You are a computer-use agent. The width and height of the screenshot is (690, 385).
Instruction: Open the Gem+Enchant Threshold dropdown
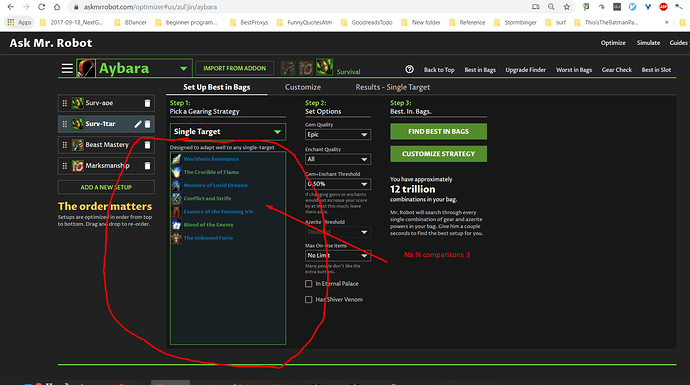pyautogui.click(x=338, y=184)
